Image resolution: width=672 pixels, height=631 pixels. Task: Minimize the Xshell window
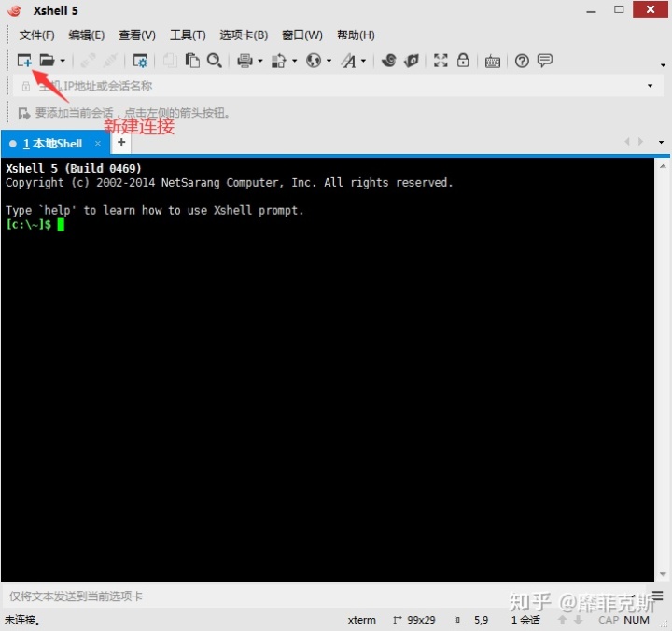click(x=592, y=10)
